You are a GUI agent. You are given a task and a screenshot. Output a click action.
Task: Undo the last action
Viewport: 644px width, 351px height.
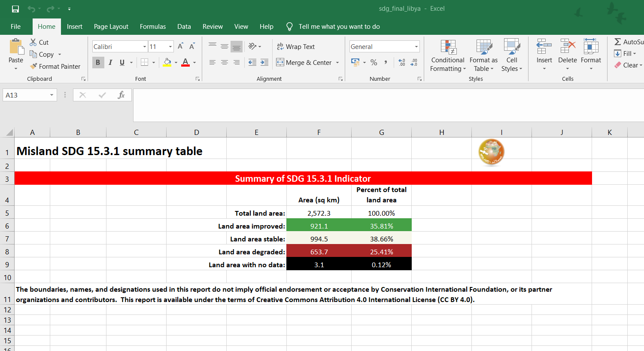tap(31, 9)
